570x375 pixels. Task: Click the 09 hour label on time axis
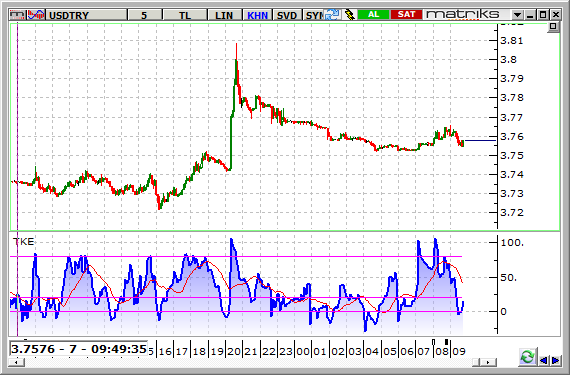click(459, 351)
